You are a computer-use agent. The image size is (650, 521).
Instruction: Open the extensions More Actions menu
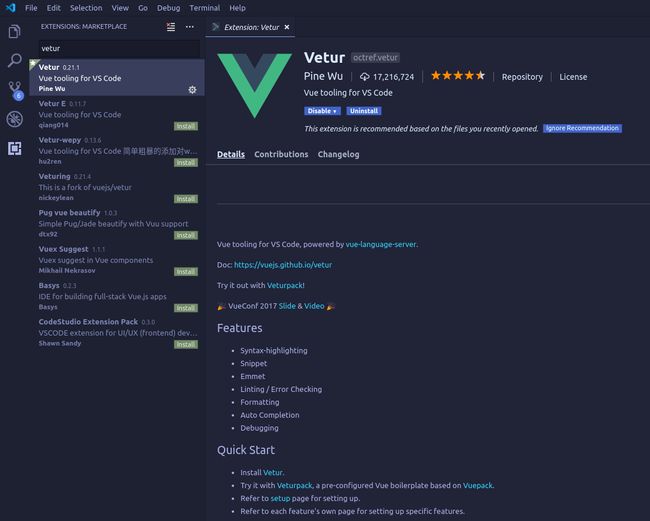click(190, 27)
